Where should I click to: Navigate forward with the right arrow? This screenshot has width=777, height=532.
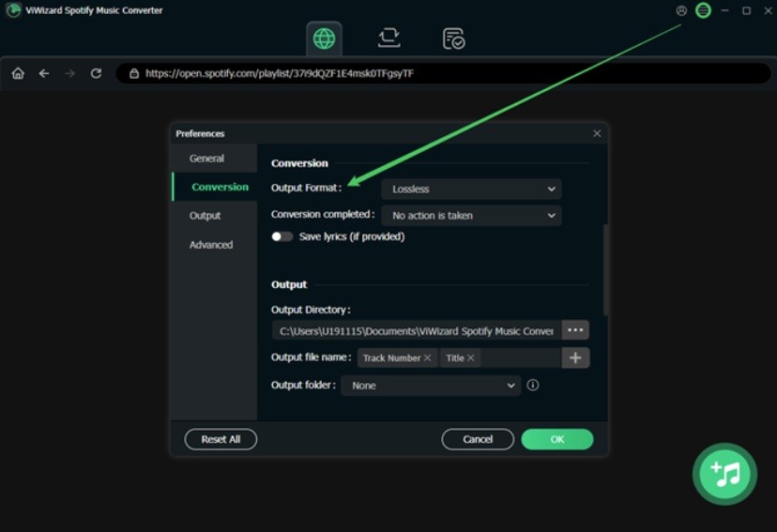69,73
